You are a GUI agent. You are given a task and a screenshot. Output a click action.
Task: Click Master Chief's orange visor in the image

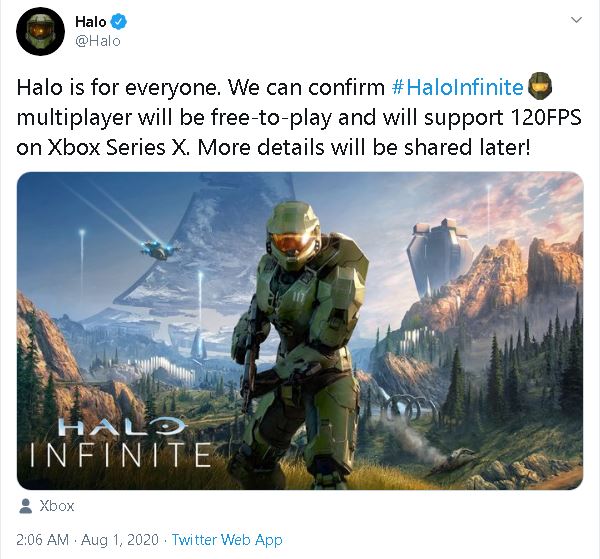coord(292,244)
